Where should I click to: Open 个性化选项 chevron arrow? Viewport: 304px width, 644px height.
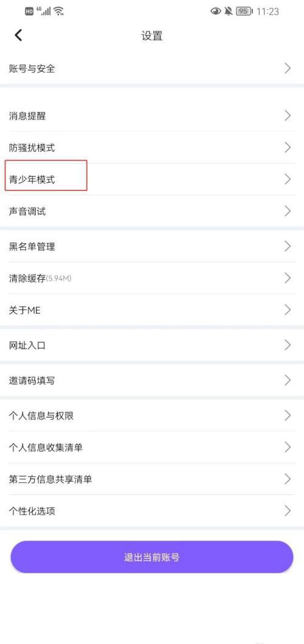288,511
